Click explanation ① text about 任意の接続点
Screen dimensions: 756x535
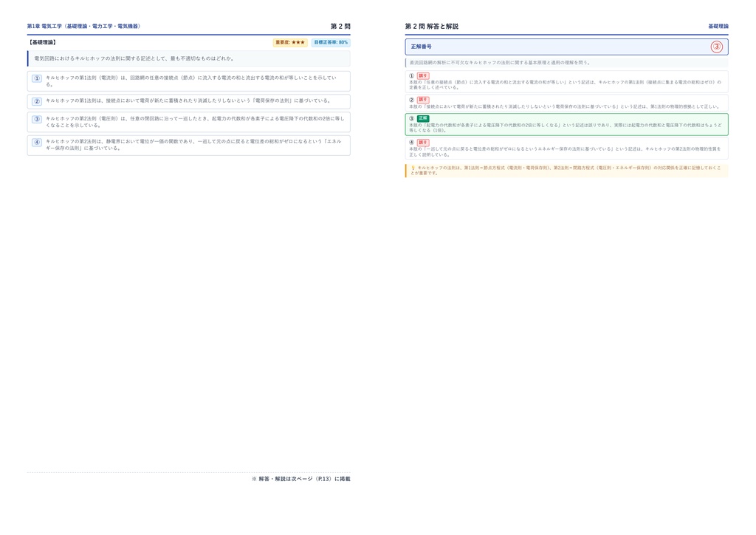pyautogui.click(x=565, y=85)
